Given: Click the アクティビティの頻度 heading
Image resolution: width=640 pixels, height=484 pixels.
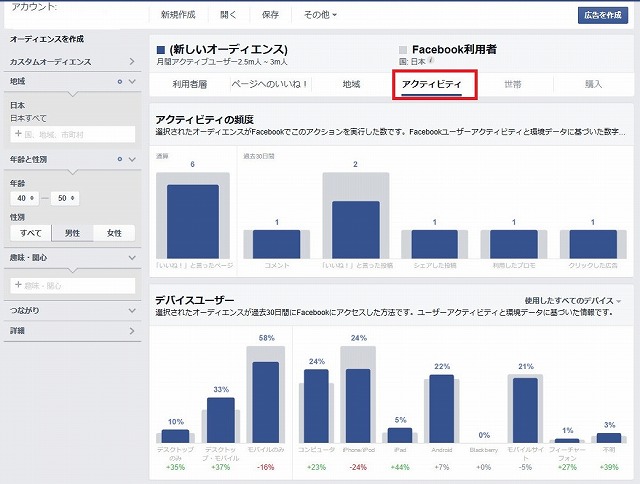Looking at the screenshot, I should (x=204, y=120).
